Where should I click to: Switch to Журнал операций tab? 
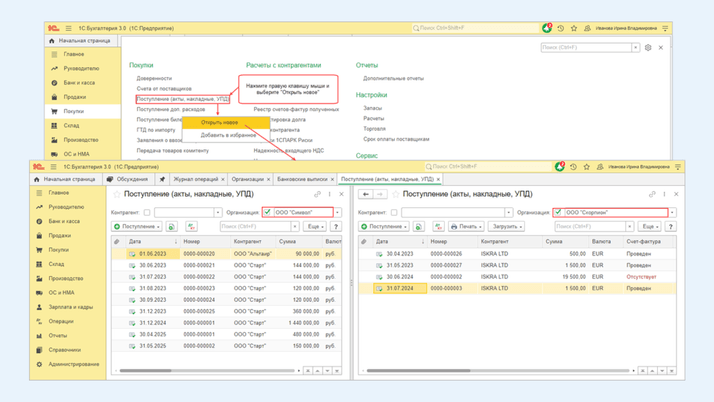coord(196,179)
